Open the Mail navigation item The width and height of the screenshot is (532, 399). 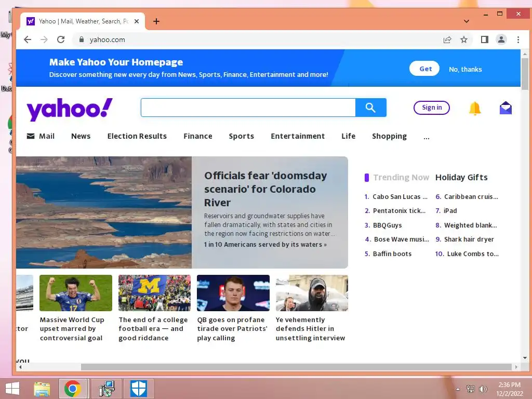point(41,136)
